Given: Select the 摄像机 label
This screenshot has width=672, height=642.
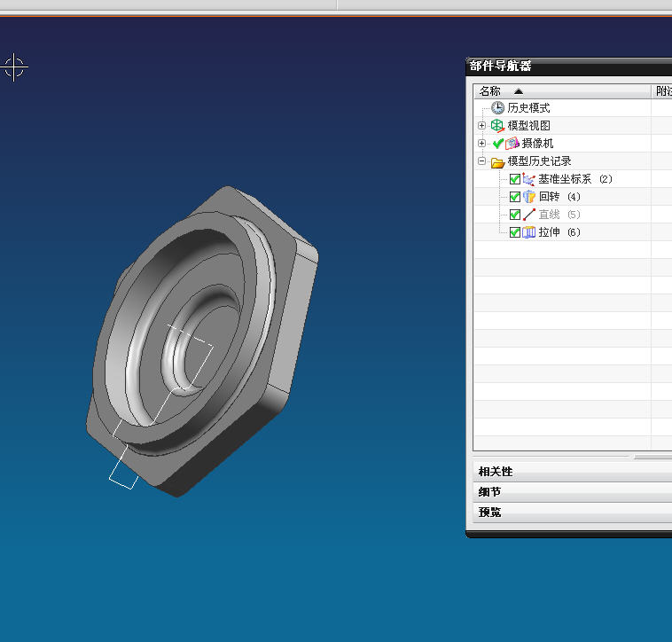Looking at the screenshot, I should 537,143.
